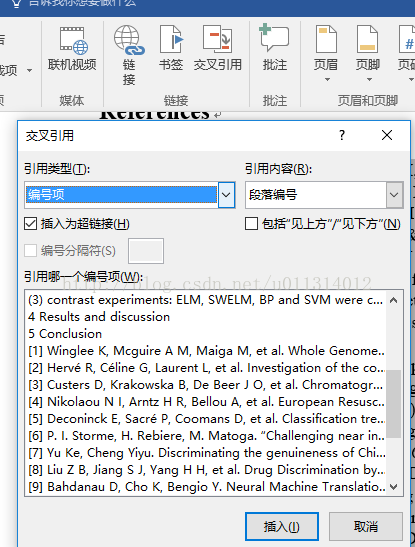415x547 pixels.
Task: Open the 页码 page number menu
Action: (x=407, y=53)
